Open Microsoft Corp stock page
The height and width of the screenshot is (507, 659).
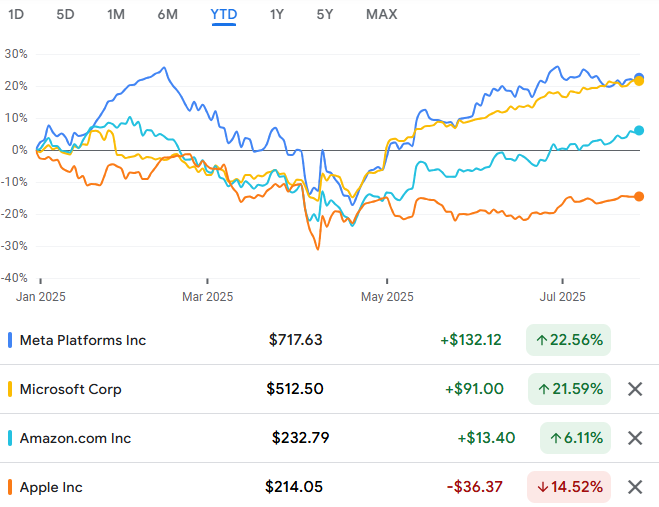click(x=71, y=389)
